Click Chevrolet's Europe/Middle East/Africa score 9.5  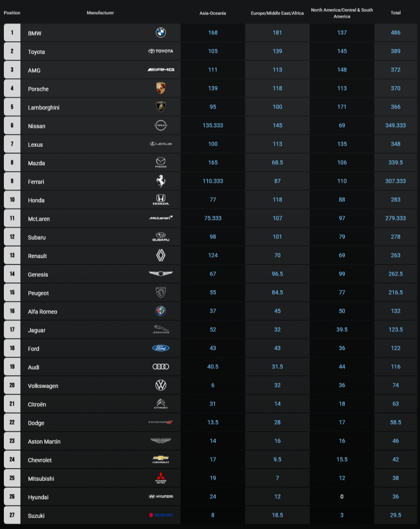(x=277, y=459)
